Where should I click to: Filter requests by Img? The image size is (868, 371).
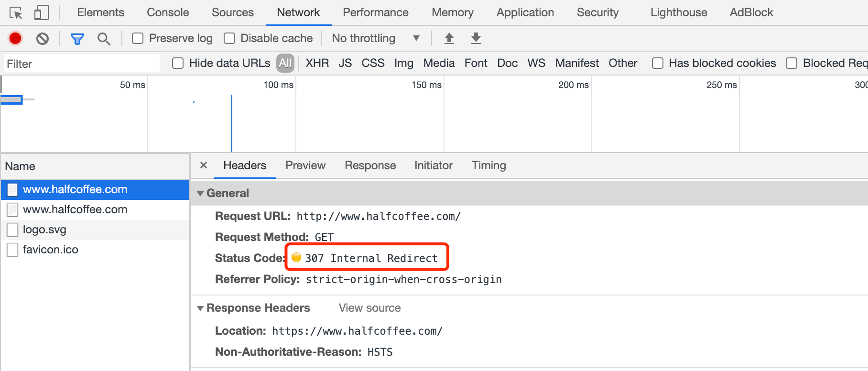[404, 63]
